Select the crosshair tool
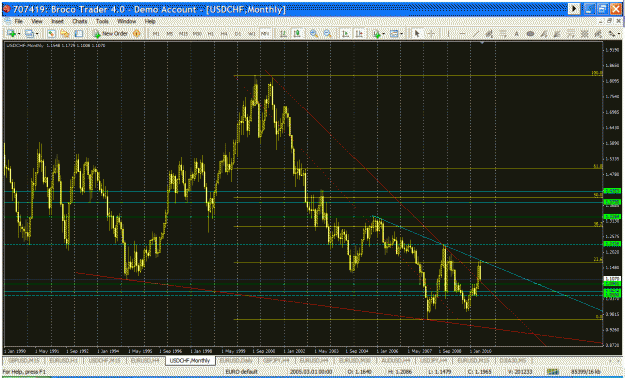The height and width of the screenshot is (378, 625). tap(431, 34)
